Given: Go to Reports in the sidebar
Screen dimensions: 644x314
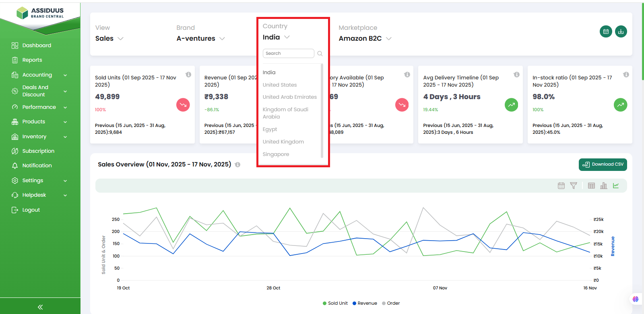Looking at the screenshot, I should click(32, 60).
